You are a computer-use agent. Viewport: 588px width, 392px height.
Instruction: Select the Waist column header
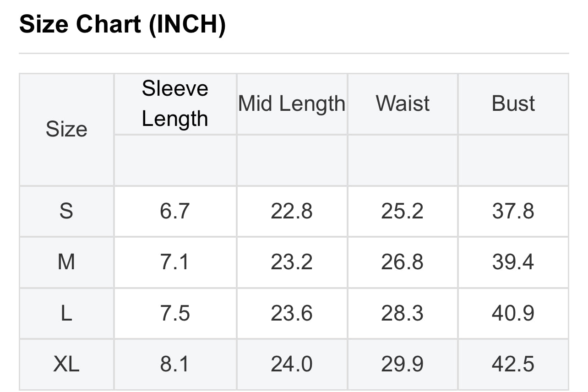point(403,103)
